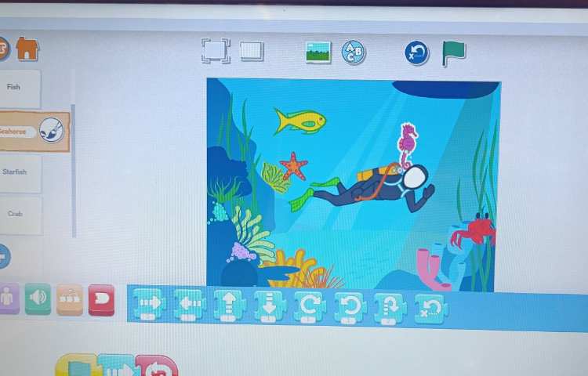Select the Crab character in list

click(19, 214)
